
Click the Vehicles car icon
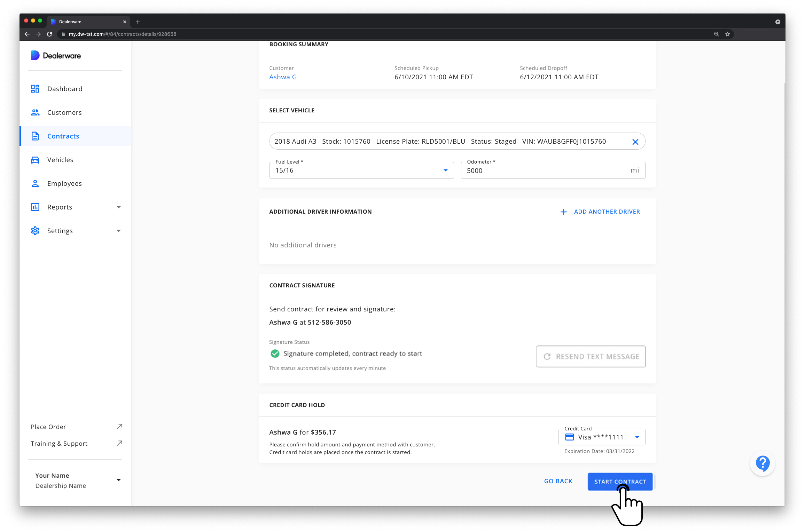coord(35,160)
